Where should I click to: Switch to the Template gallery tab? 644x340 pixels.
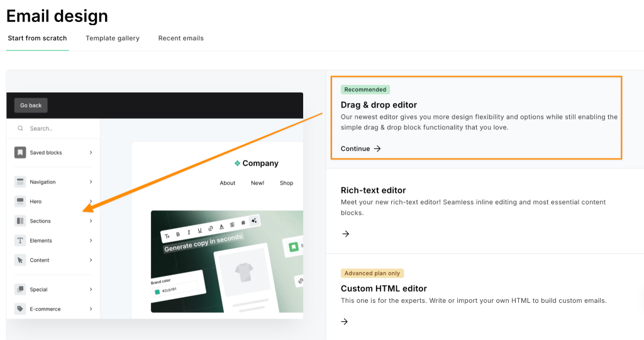113,38
